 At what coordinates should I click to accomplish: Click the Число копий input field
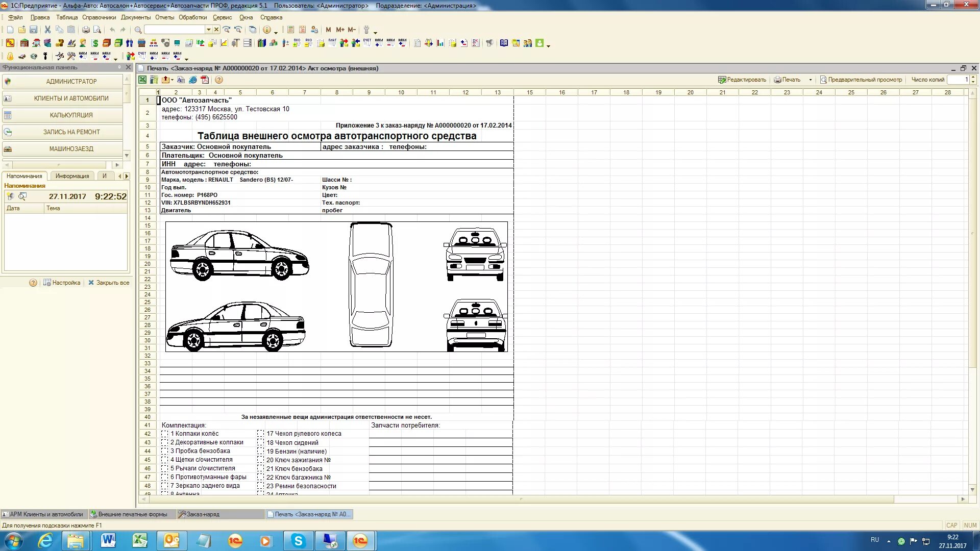click(958, 80)
